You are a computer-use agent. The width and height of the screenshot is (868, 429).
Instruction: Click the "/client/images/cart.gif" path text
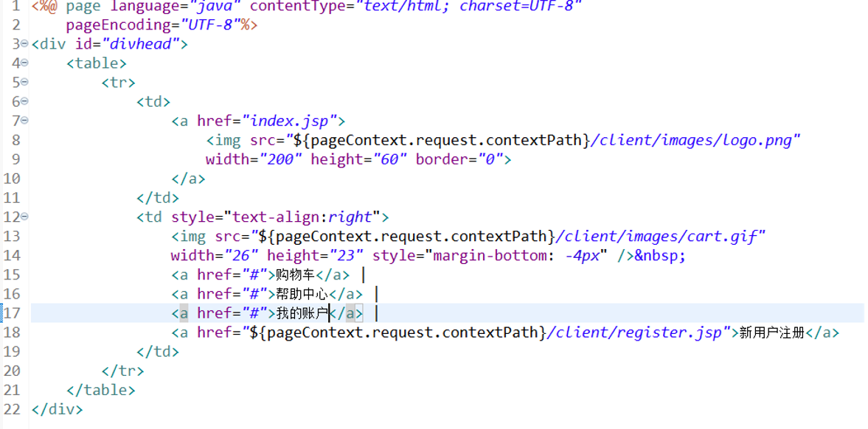click(x=656, y=237)
